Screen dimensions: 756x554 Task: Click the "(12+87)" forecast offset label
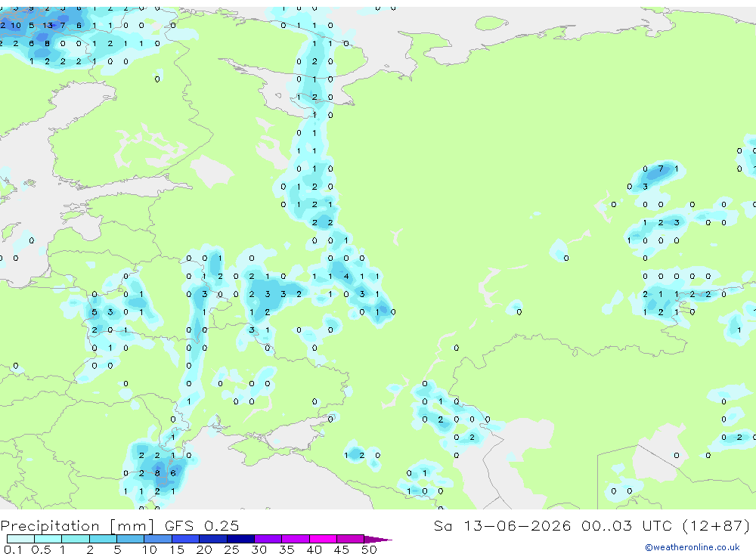(x=717, y=525)
